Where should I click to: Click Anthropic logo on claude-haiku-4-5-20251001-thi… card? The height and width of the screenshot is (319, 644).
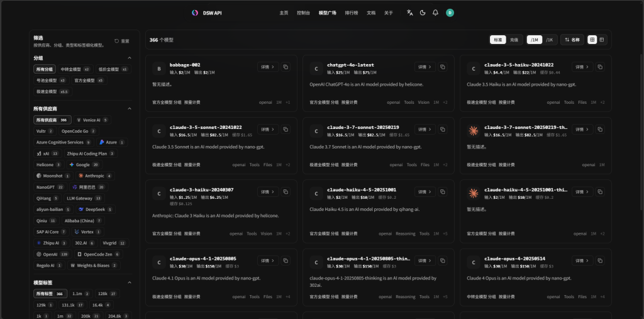[x=474, y=193]
